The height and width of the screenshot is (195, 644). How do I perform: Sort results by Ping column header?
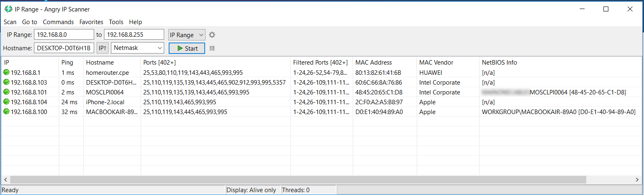pos(68,63)
